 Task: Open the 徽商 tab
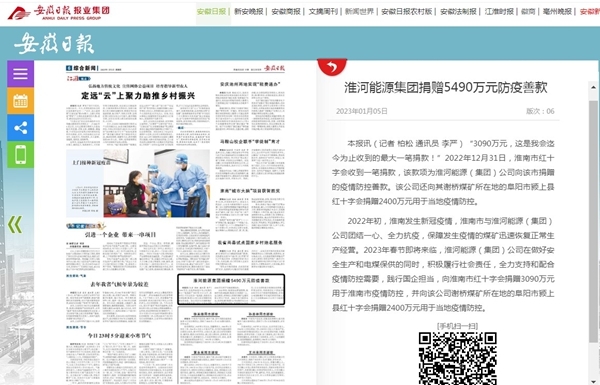528,12
